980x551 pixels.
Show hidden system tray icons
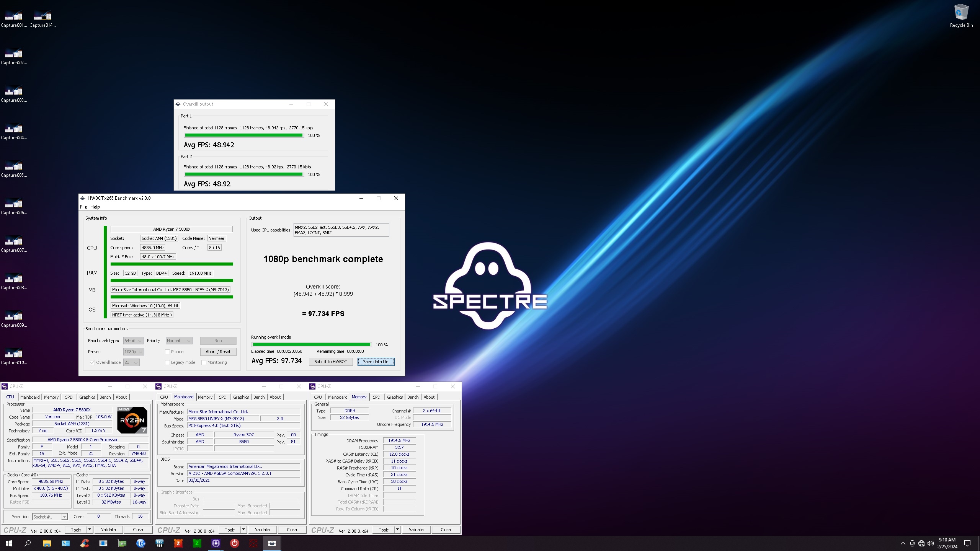coord(903,543)
